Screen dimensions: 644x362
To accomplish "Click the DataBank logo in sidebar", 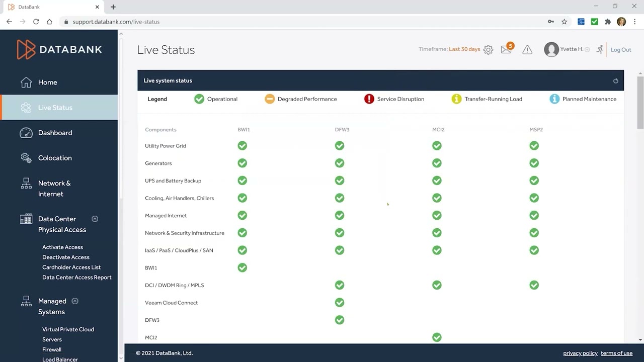I will click(x=59, y=49).
